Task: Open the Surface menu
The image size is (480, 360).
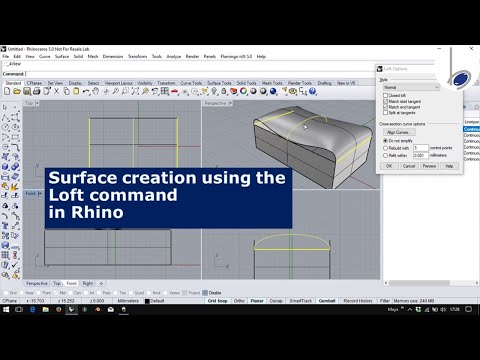Action: click(x=62, y=56)
